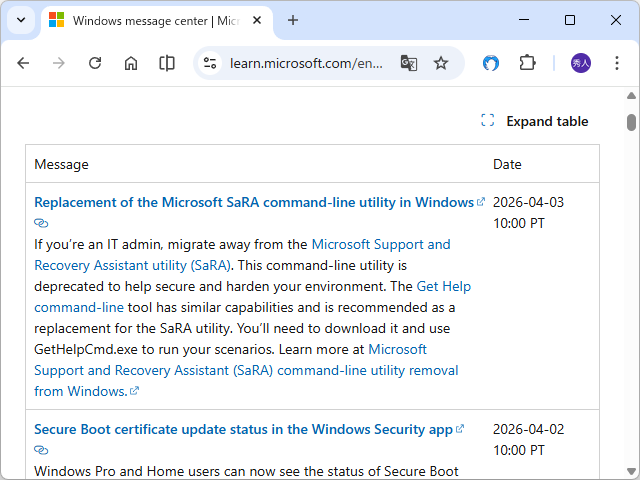Click the translate page icon
This screenshot has width=640, height=480.
408,63
